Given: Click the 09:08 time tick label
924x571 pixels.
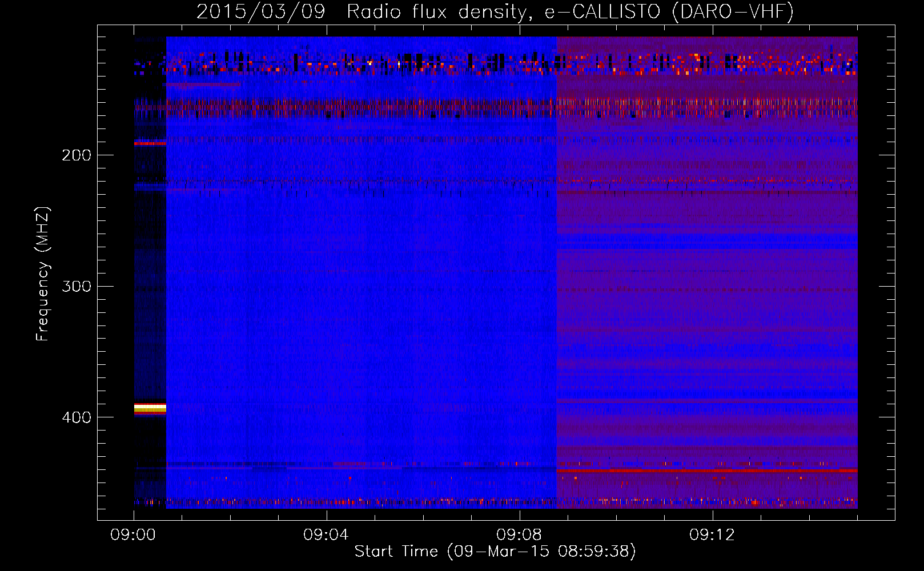Looking at the screenshot, I should [519, 535].
